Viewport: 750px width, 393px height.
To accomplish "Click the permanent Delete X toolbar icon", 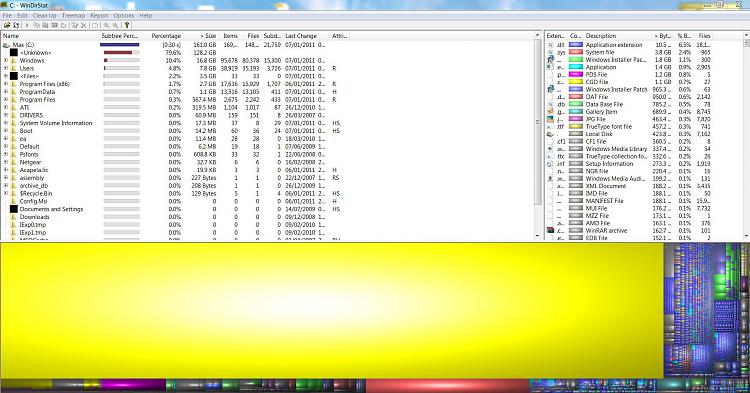I will tap(84, 25).
